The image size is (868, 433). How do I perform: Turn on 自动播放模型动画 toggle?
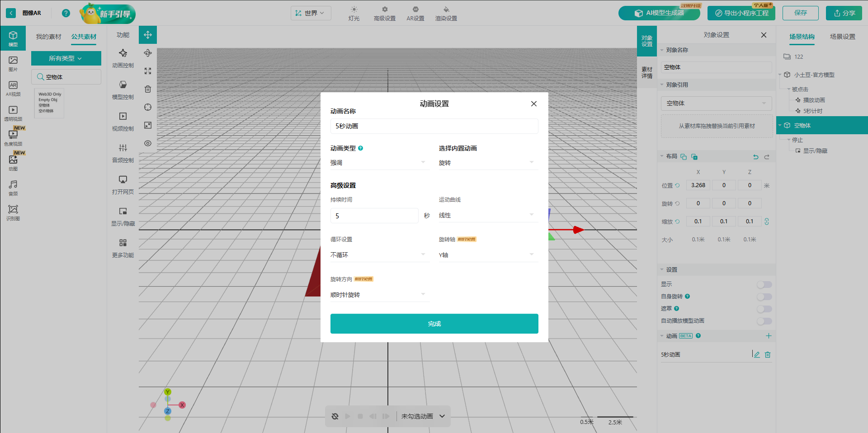tap(764, 321)
